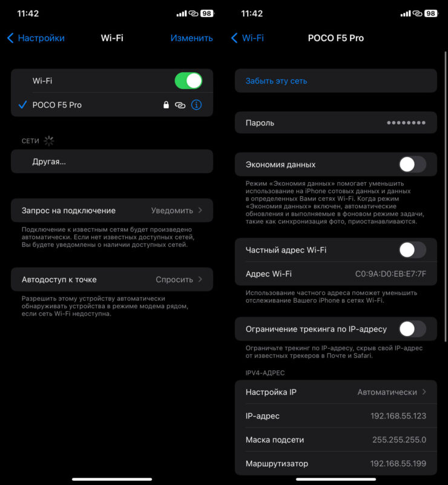
Task: Tap the hotspot link icon in POCO F5 Pro row
Action: pyautogui.click(x=180, y=105)
